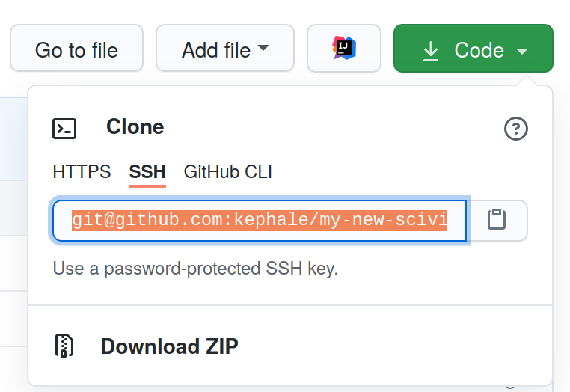Collapse the Code dropdown caret
This screenshot has width=570, height=392.
coord(522,52)
